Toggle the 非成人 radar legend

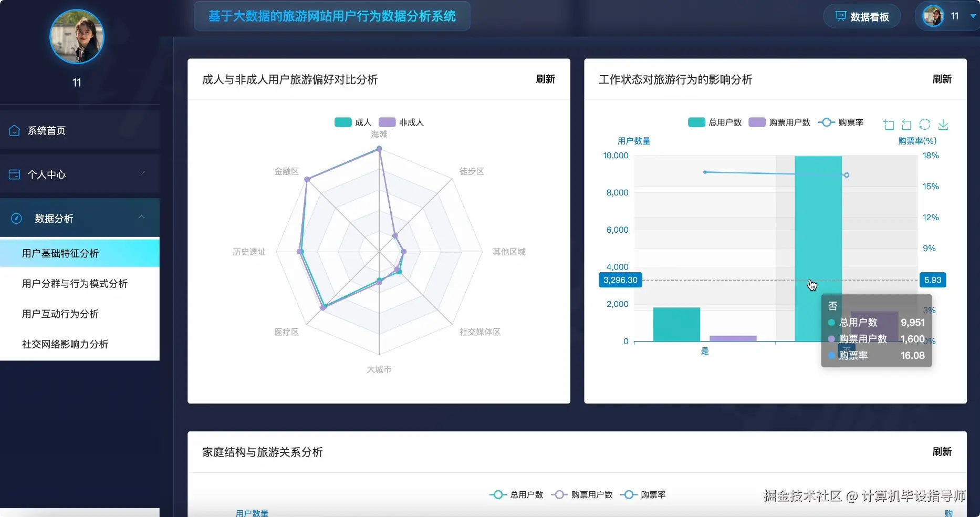click(x=401, y=122)
